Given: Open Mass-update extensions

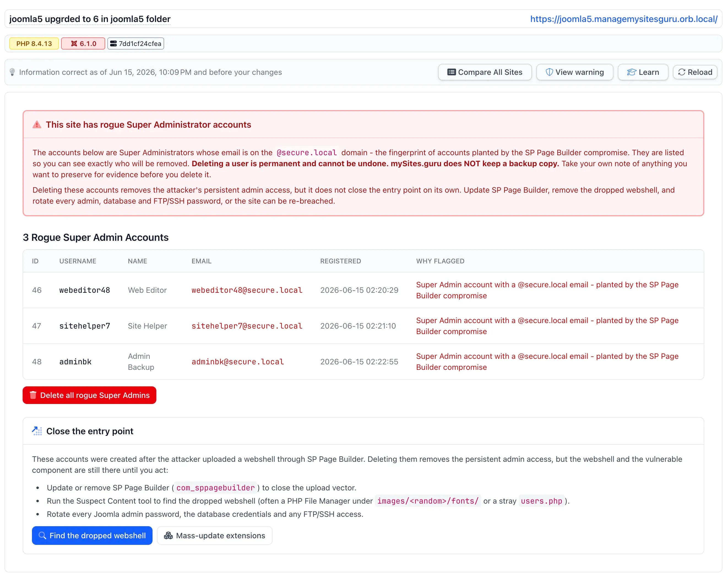Looking at the screenshot, I should coord(214,535).
